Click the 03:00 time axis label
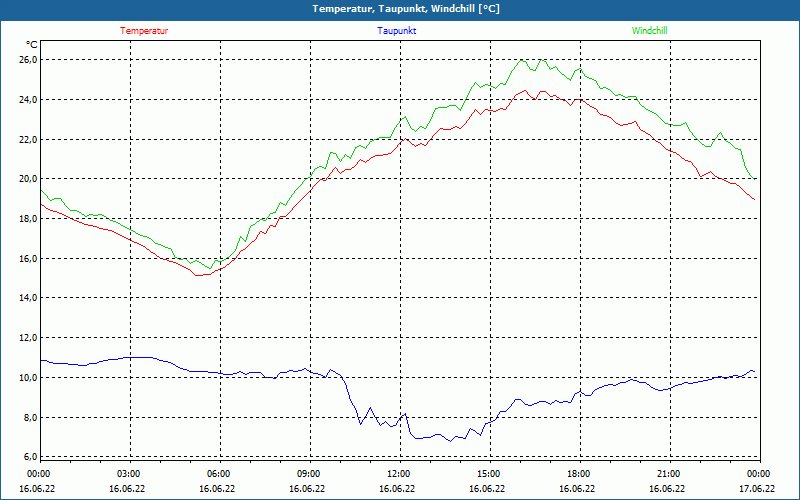 point(129,474)
